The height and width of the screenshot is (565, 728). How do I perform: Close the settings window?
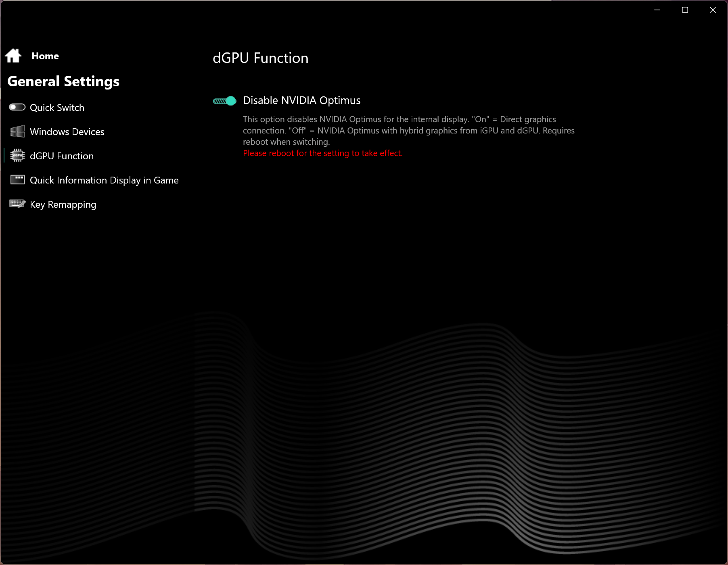coord(713,10)
